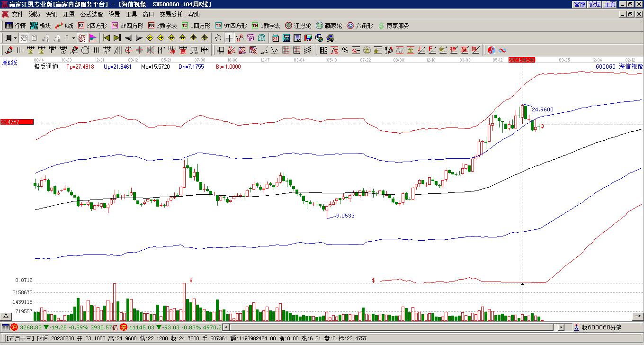This screenshot has height=345, width=644.
Task: Click the red 速 speed-line icon
Action: coord(454,50)
